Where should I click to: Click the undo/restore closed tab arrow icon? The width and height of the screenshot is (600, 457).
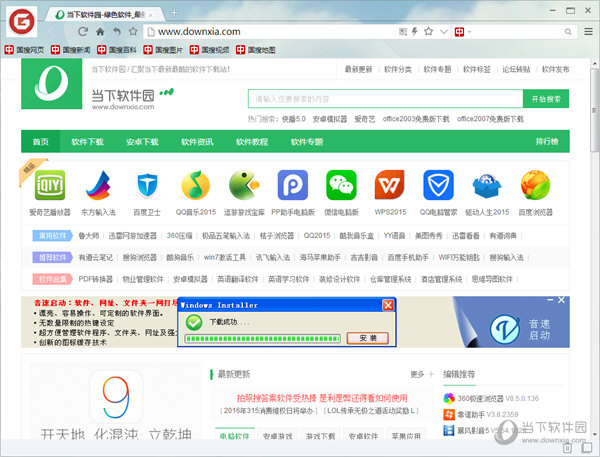tap(117, 32)
